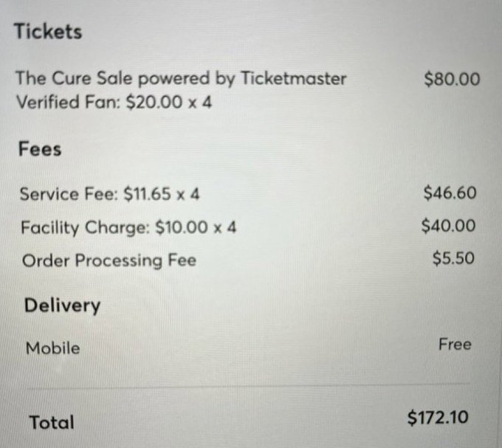Click the Facility Charge line item
The width and height of the screenshot is (502, 448).
(x=128, y=227)
